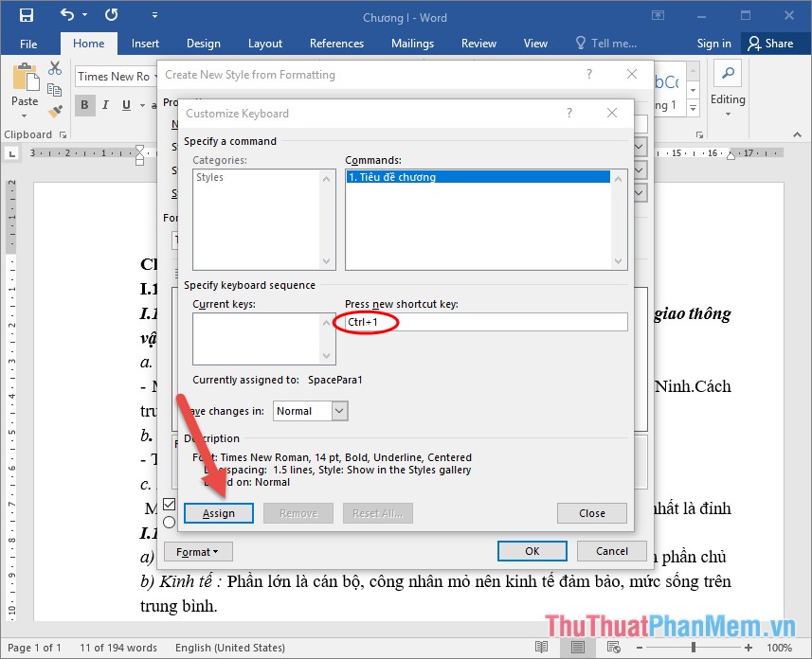Click Close in the Customize Keyboard dialog
This screenshot has height=659, width=812.
pyautogui.click(x=591, y=512)
